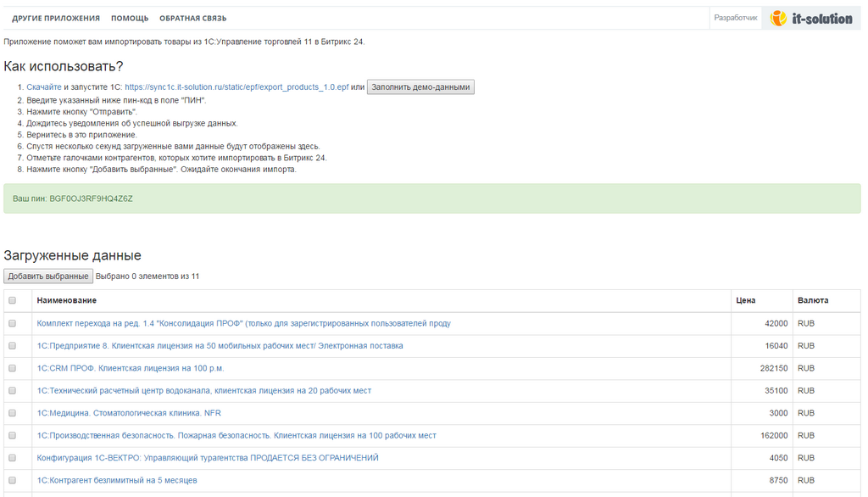Toggle the select-all checkbox in table header
868x497 pixels.
[12, 300]
